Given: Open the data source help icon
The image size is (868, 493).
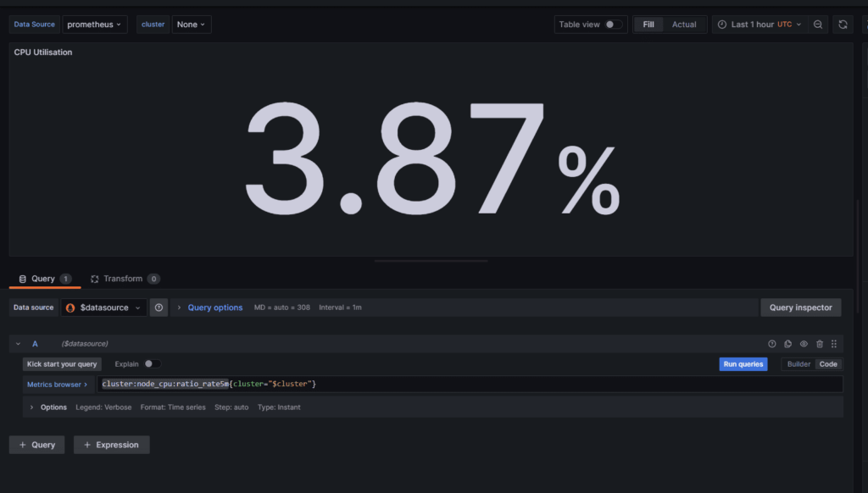Looking at the screenshot, I should click(x=159, y=307).
